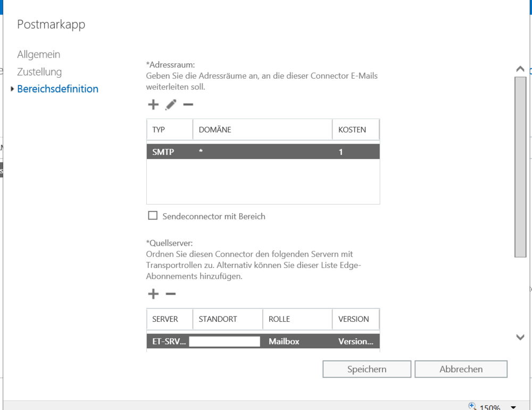Image resolution: width=532 pixels, height=410 pixels.
Task: Select the ET-SRV Mailbox server row
Action: 263,341
